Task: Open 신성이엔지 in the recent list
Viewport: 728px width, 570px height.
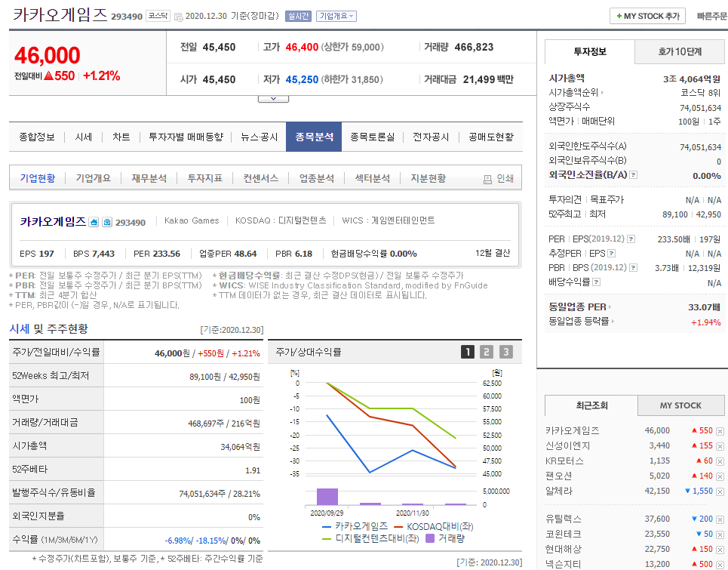Action: pos(567,446)
